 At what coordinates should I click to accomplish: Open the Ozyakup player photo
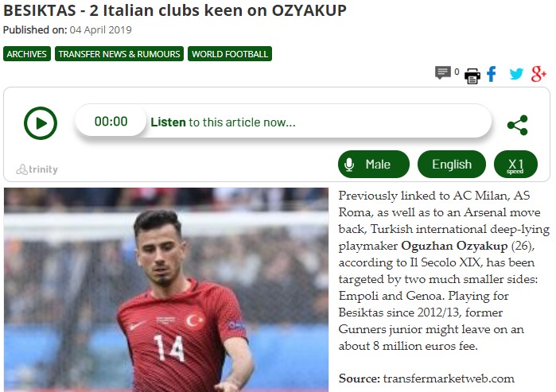coord(166,289)
